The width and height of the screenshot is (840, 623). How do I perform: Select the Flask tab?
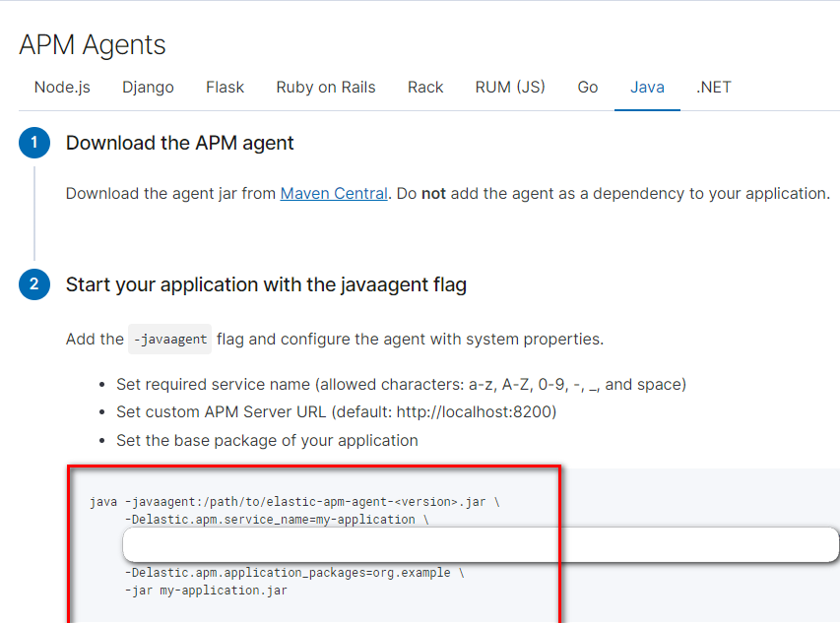tap(225, 88)
